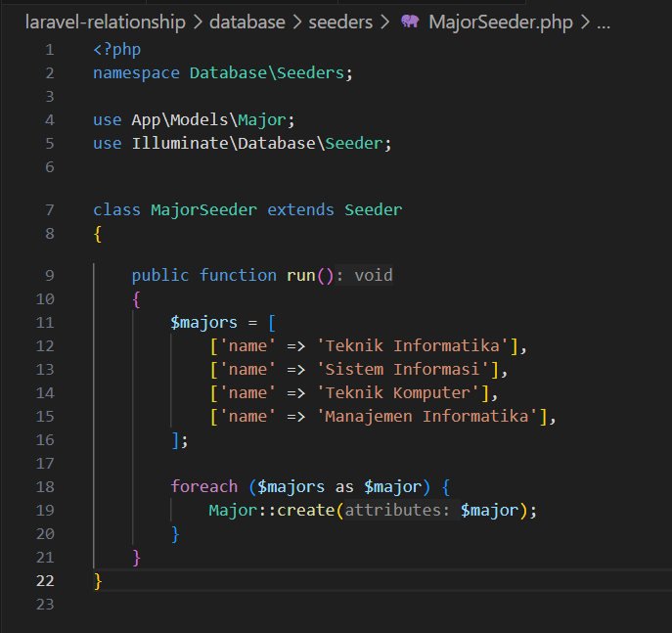Select MajorSeeder.php in the breadcrumb

(x=499, y=22)
